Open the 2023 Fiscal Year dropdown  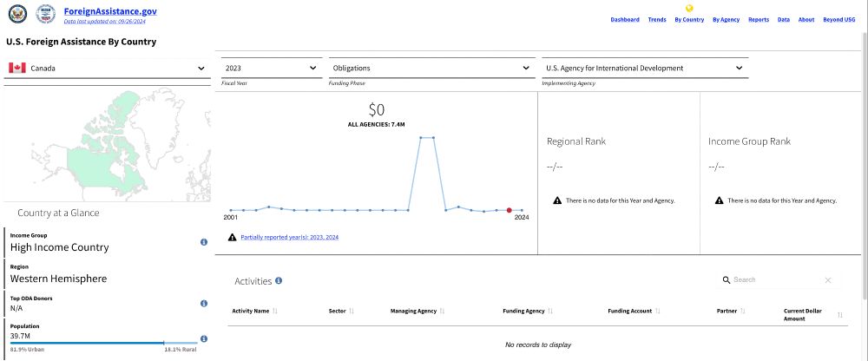(271, 68)
